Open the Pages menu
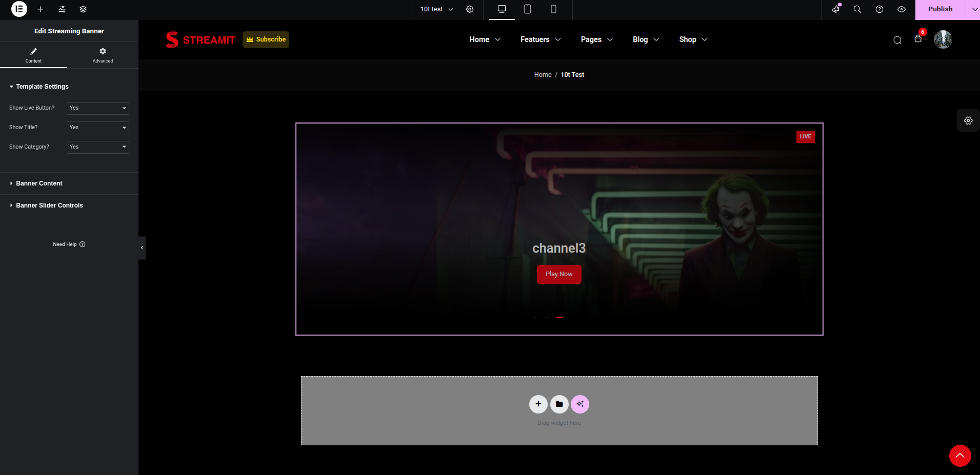Screen dimensions: 980x475 597,39
